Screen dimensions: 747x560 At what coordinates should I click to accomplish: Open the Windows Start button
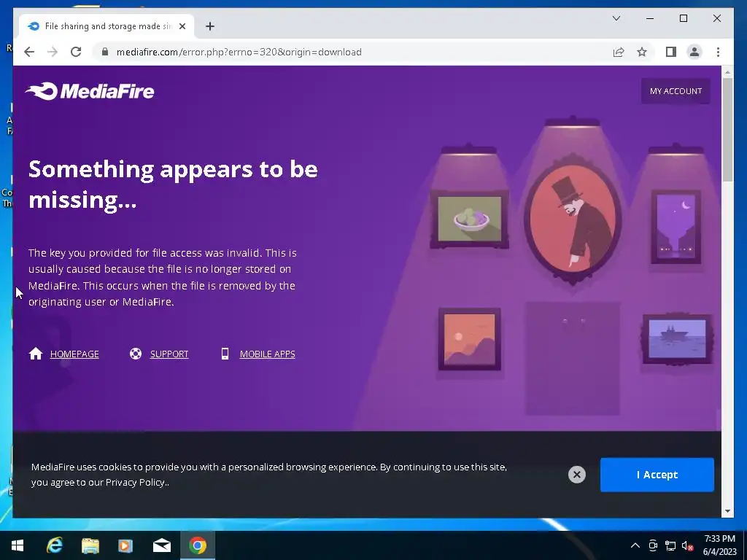pos(18,545)
